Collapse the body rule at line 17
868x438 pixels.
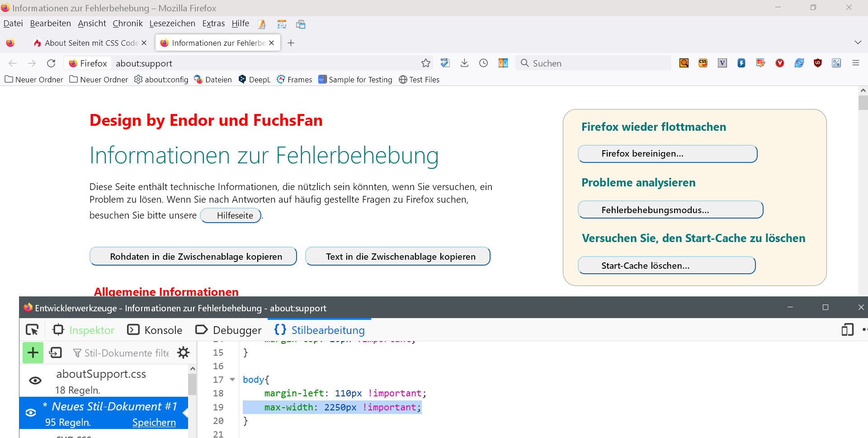click(232, 380)
